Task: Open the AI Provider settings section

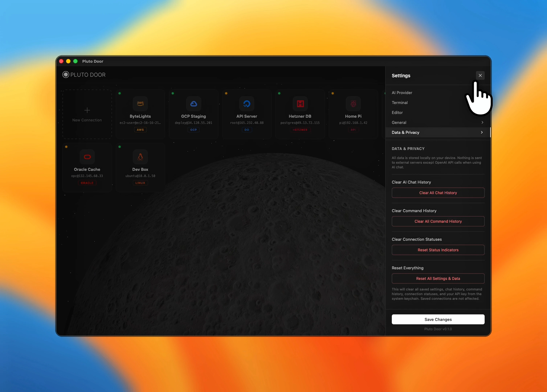Action: point(402,93)
